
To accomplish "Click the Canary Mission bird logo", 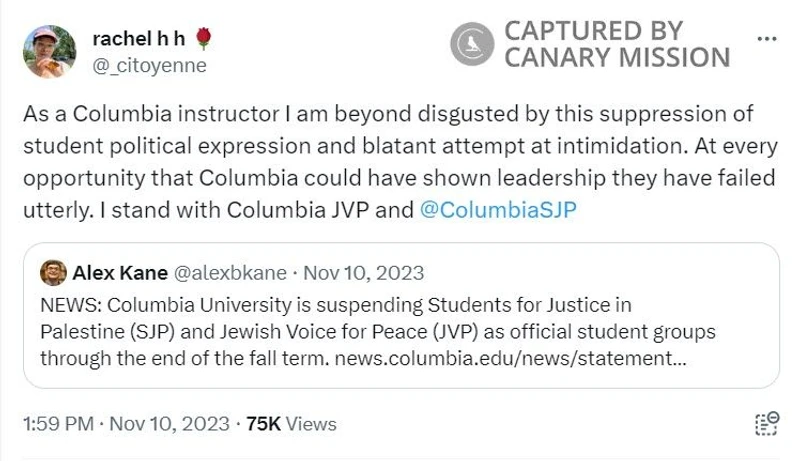I will tap(472, 44).
